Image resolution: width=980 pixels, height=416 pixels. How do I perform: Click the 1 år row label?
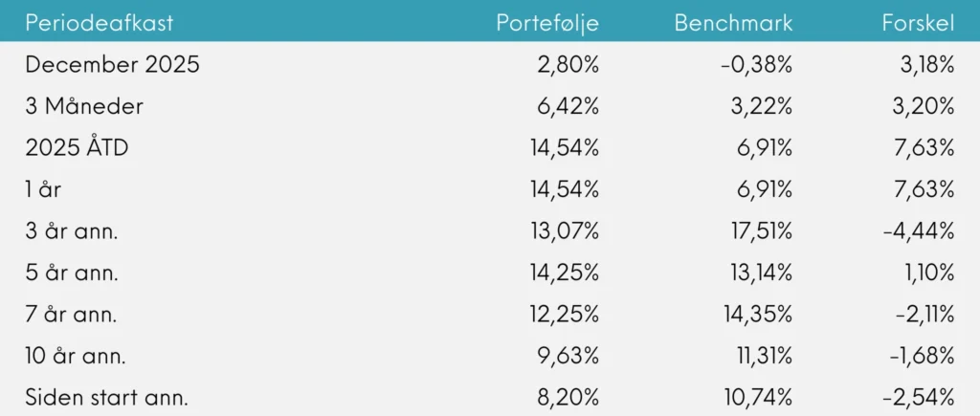(x=44, y=189)
